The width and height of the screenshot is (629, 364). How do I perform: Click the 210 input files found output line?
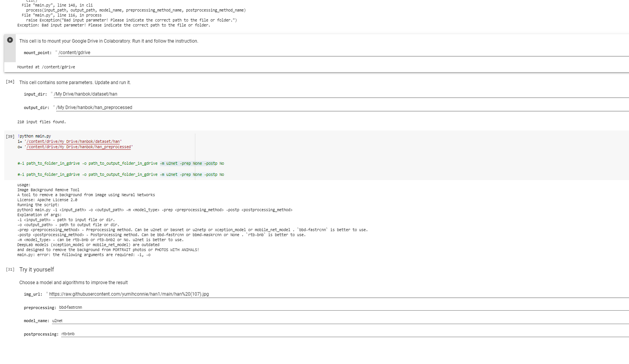click(41, 122)
